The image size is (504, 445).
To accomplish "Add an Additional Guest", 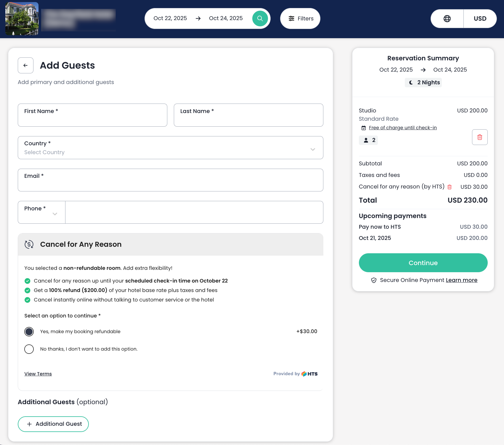I will click(53, 424).
